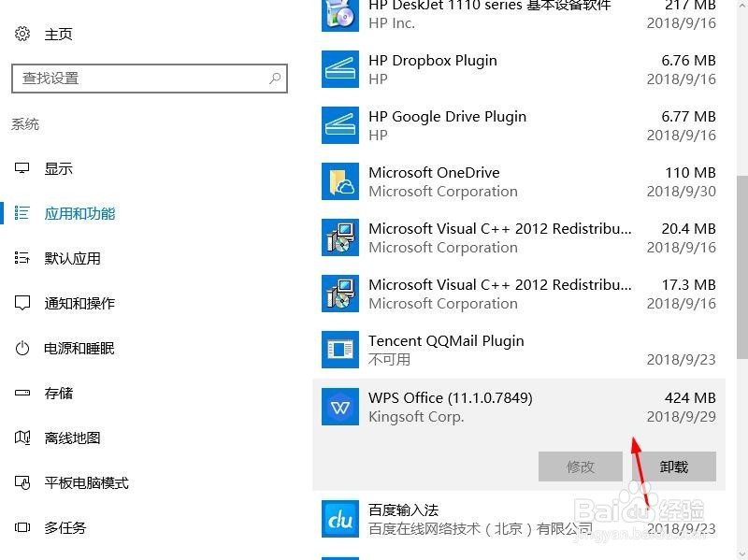Click the 6.76 MB size value

click(x=688, y=60)
